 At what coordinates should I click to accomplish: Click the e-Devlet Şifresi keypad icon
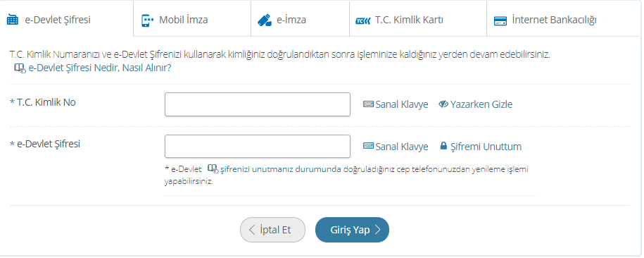[13, 20]
